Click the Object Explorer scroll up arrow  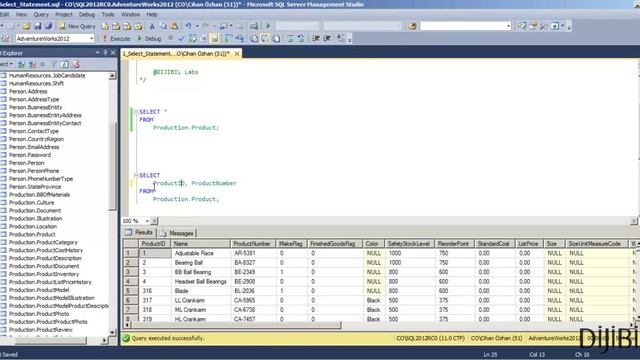tap(112, 76)
